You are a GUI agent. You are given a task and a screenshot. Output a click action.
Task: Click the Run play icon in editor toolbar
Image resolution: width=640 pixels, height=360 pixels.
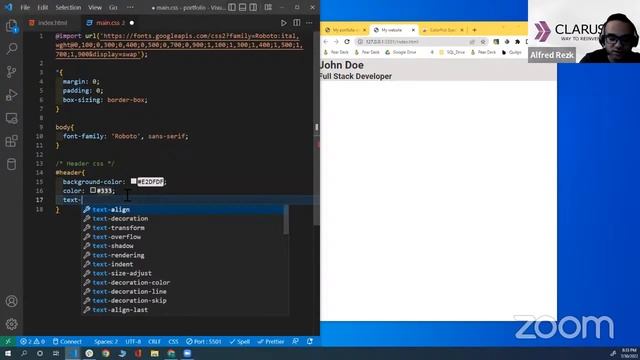click(x=284, y=23)
